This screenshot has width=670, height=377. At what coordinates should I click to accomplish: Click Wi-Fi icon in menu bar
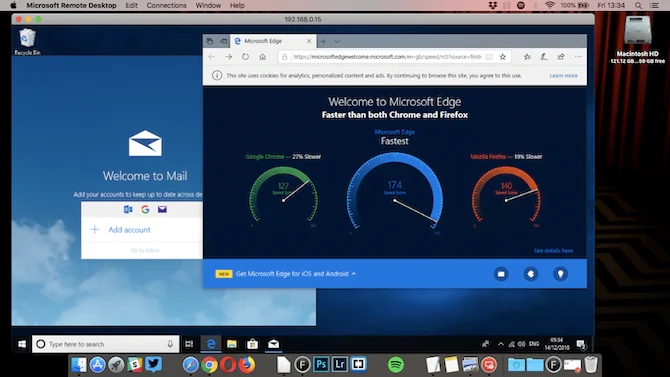point(550,6)
